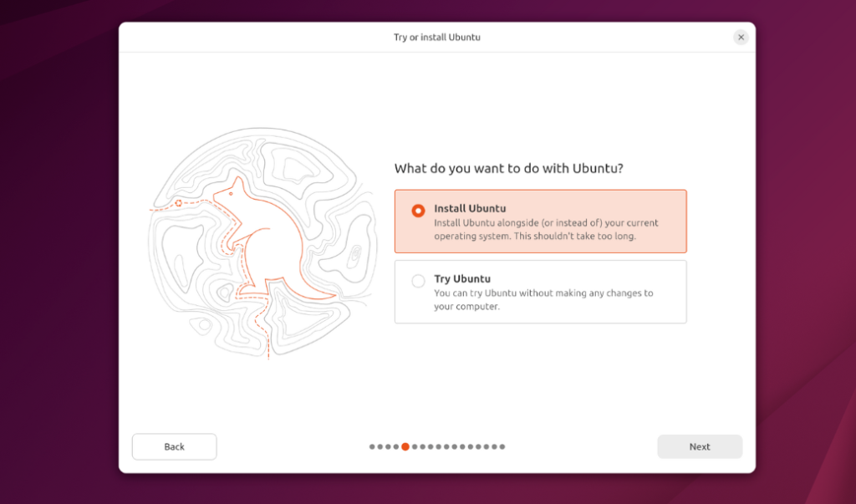Click the second-to-last page indicator dot
This screenshot has width=856, height=504.
(494, 446)
